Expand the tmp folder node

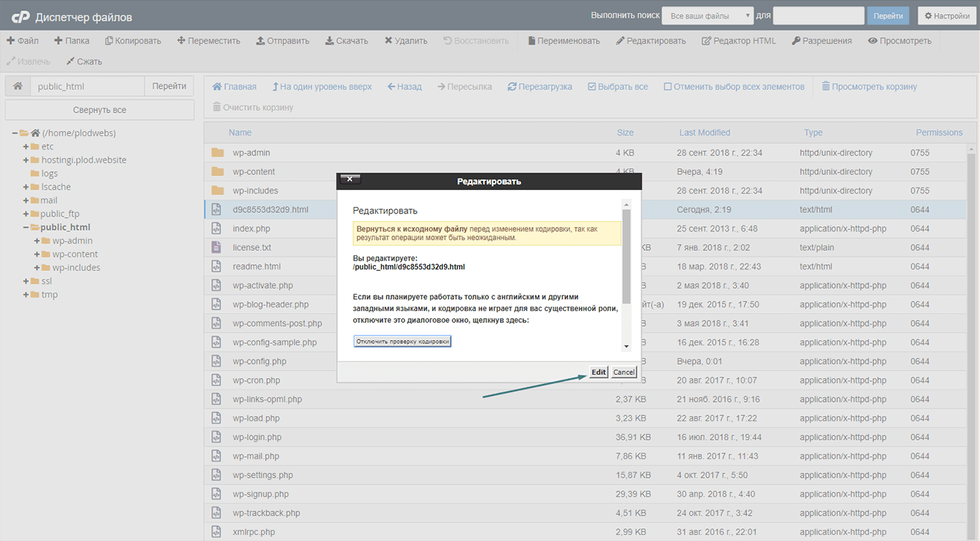[x=26, y=295]
